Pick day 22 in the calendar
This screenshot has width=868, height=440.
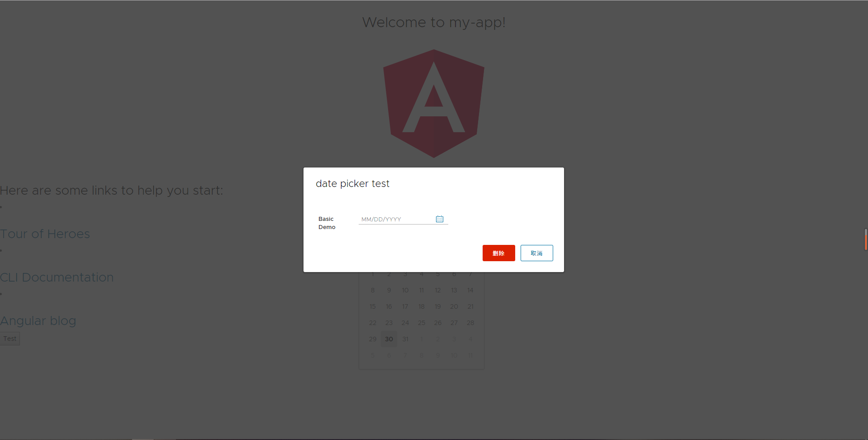tap(373, 323)
